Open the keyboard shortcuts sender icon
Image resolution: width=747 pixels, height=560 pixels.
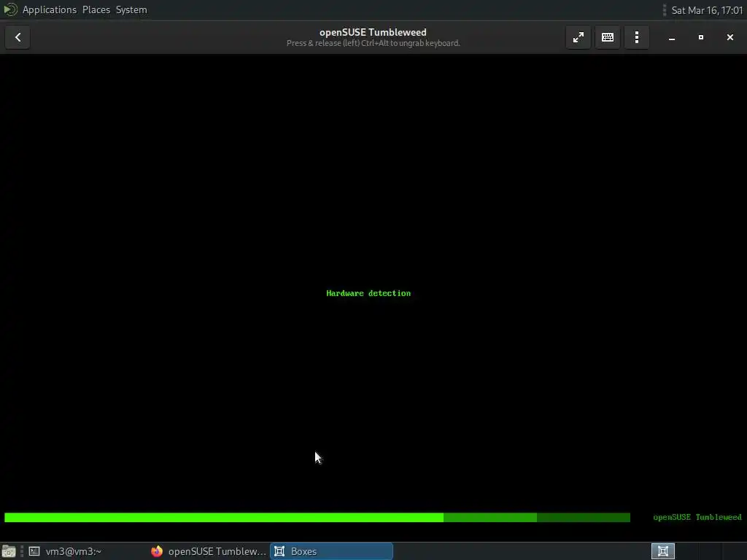pos(608,37)
